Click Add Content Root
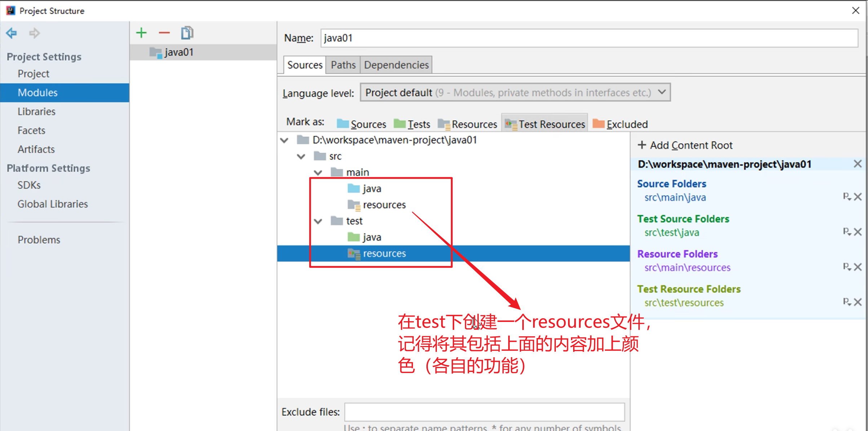 pos(685,145)
